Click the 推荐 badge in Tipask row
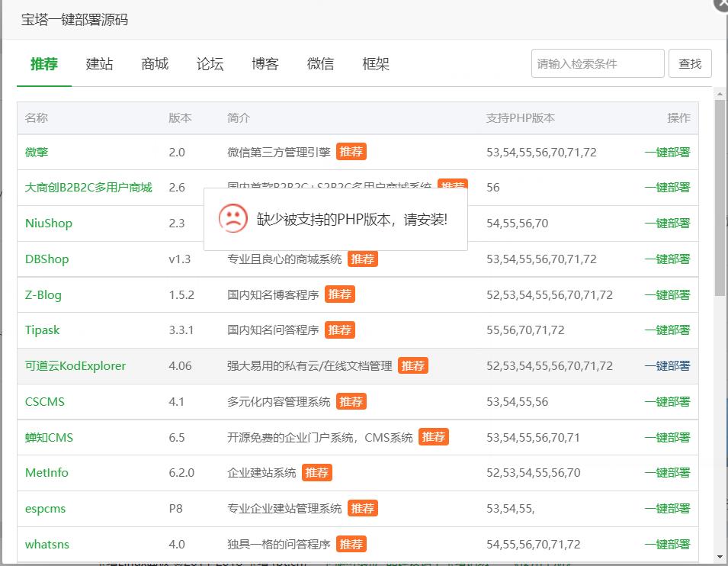 tap(340, 330)
